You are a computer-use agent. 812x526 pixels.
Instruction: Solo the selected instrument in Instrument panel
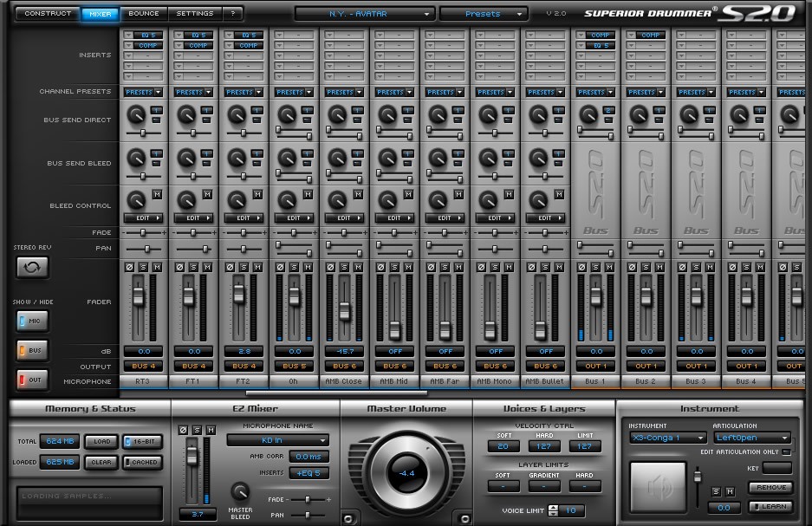(716, 491)
